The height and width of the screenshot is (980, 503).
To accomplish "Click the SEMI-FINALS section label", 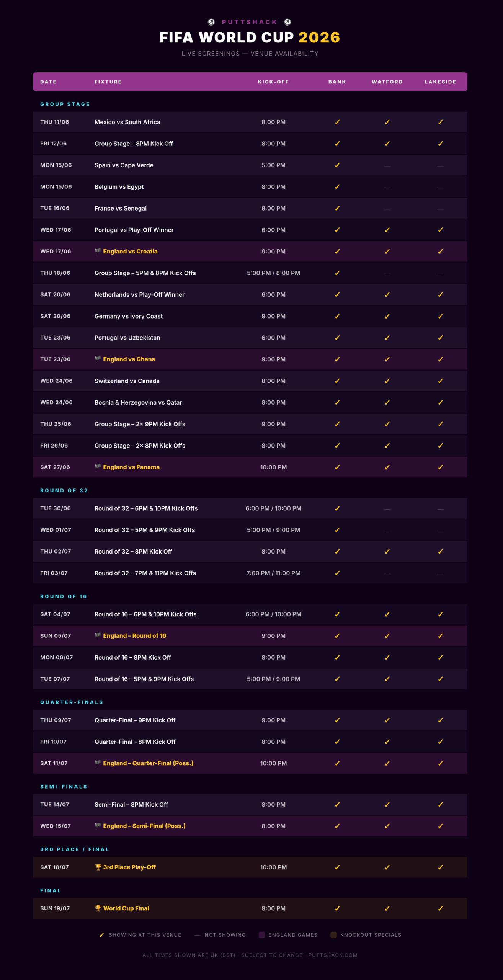I will [x=64, y=787].
